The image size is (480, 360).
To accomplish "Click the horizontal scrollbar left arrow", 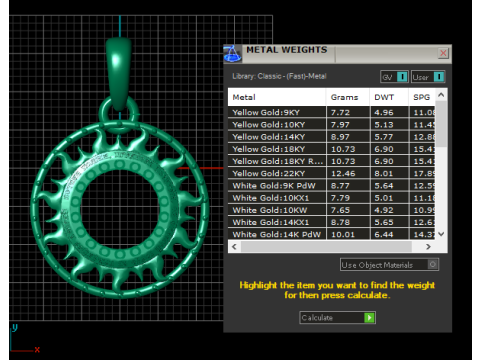I will click(234, 247).
